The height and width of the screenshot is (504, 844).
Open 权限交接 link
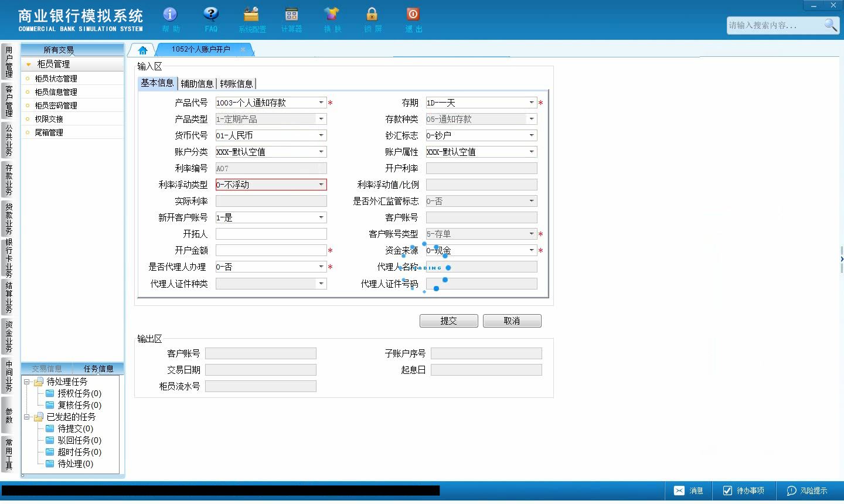(x=49, y=119)
